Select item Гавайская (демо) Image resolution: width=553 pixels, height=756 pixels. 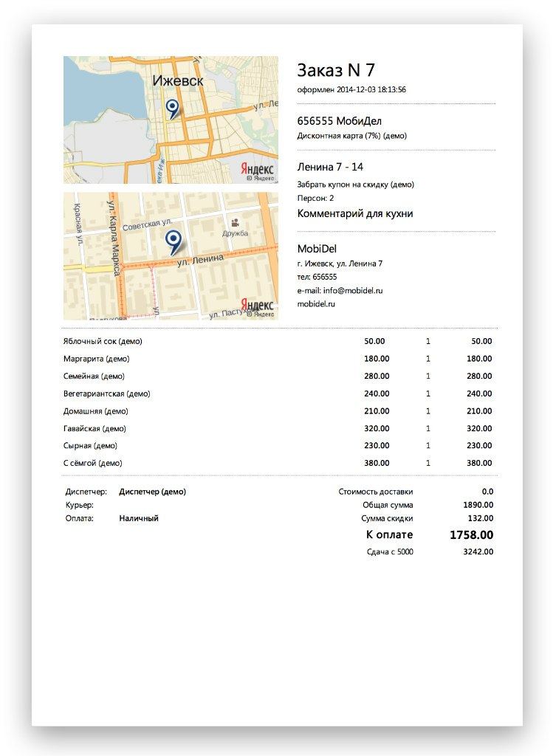point(95,429)
